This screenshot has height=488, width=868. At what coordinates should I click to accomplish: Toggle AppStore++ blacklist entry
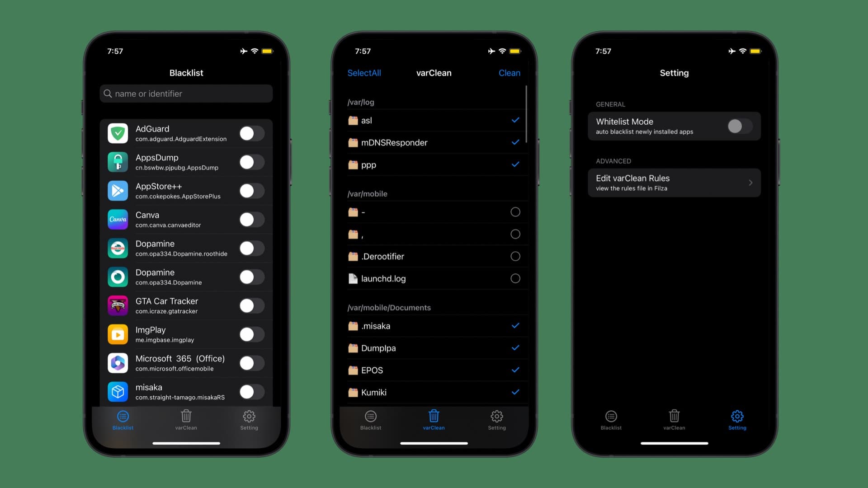[250, 190]
